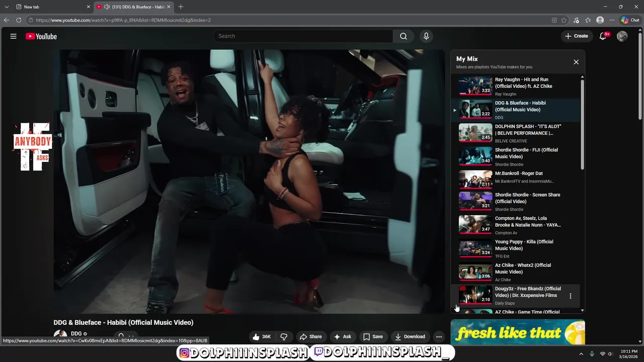Go back in the browser
Image resolution: width=644 pixels, height=362 pixels.
[7, 20]
